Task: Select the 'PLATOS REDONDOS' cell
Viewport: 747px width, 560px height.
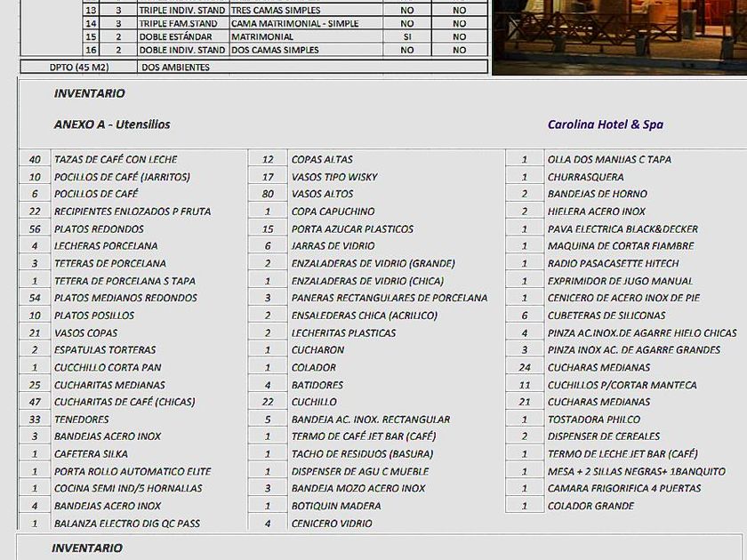Action: (99, 229)
